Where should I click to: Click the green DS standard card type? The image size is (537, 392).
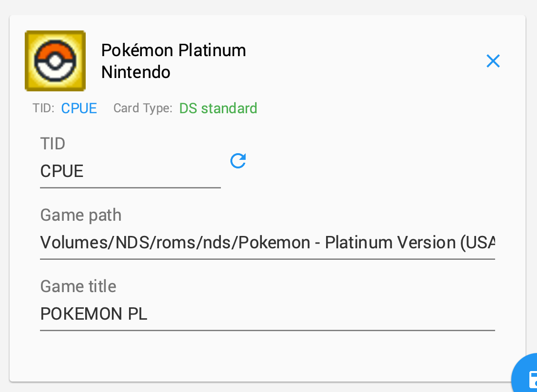click(x=218, y=108)
